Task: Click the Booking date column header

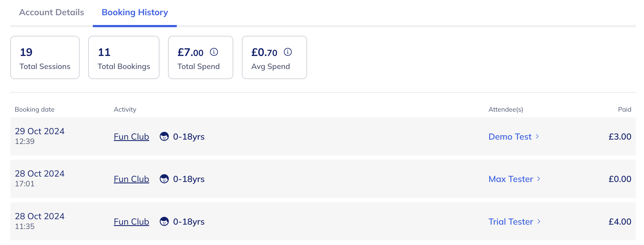Action: (34, 109)
